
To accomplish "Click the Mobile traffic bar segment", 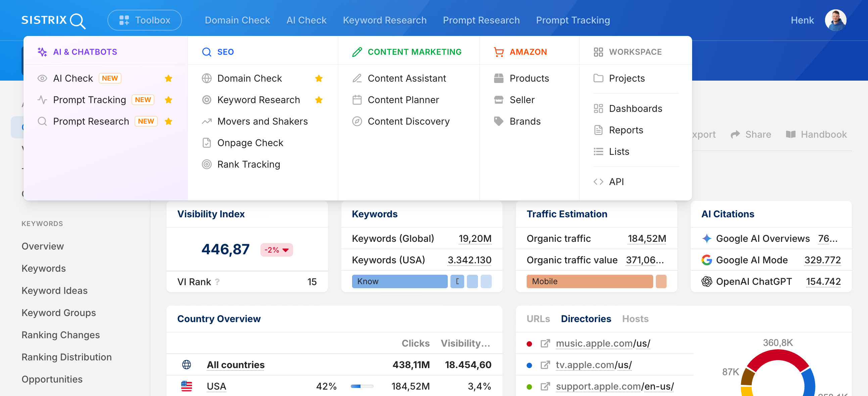I will pos(590,282).
